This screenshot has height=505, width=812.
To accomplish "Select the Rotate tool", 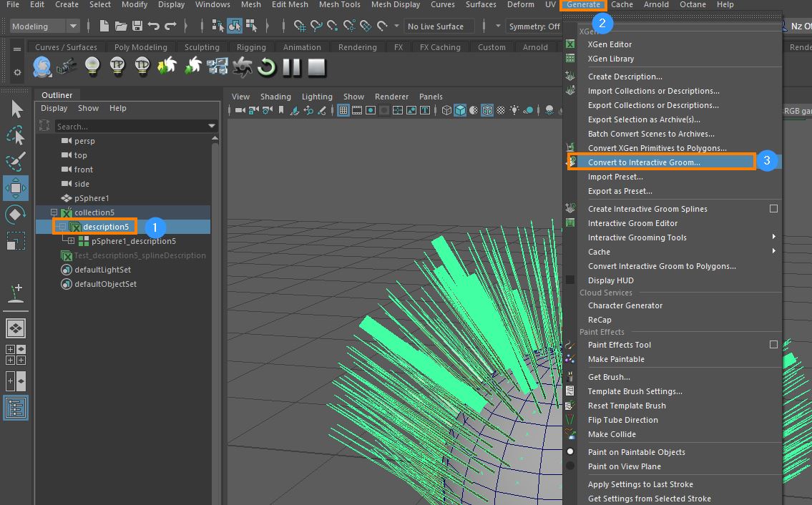I will (x=16, y=215).
